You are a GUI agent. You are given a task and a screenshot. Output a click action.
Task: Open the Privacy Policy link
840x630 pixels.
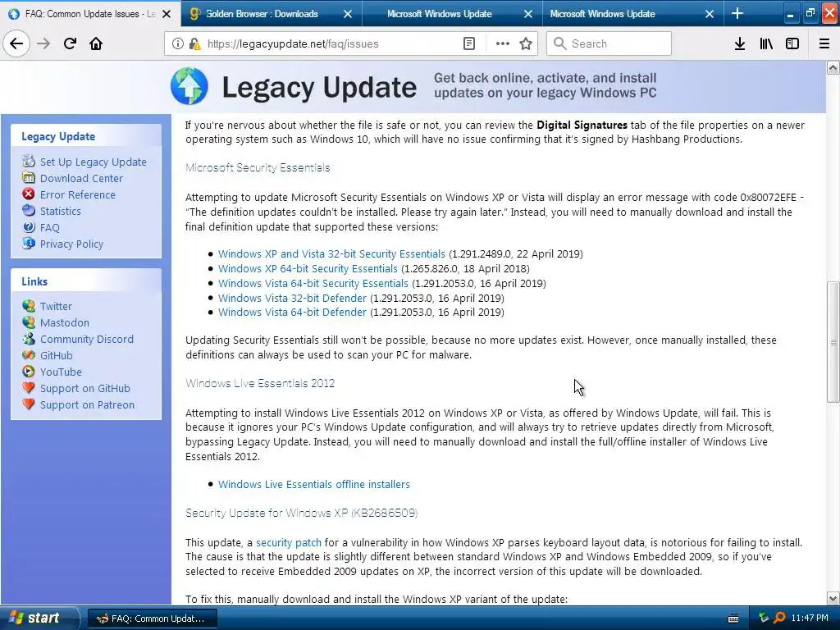point(72,244)
